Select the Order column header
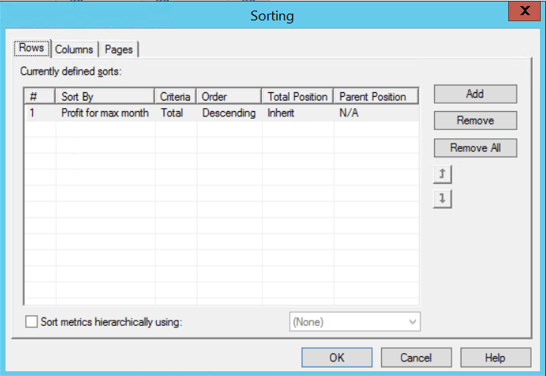The height and width of the screenshot is (376, 546). 229,96
